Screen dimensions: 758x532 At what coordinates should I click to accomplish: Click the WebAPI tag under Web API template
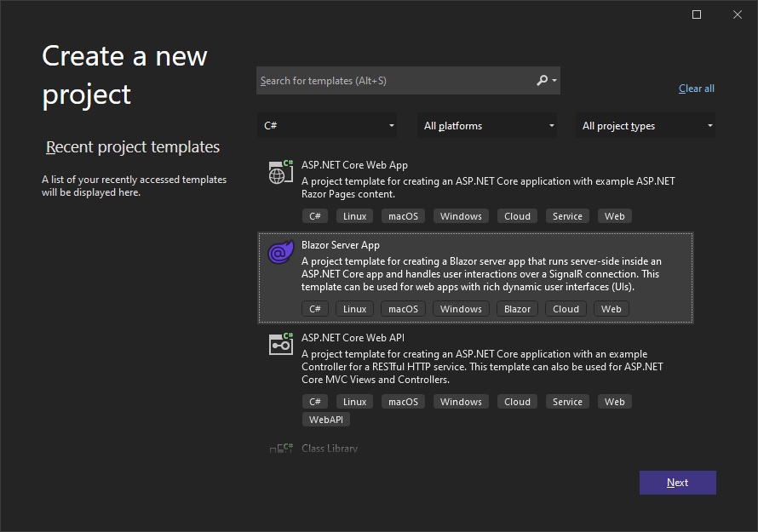click(x=325, y=420)
